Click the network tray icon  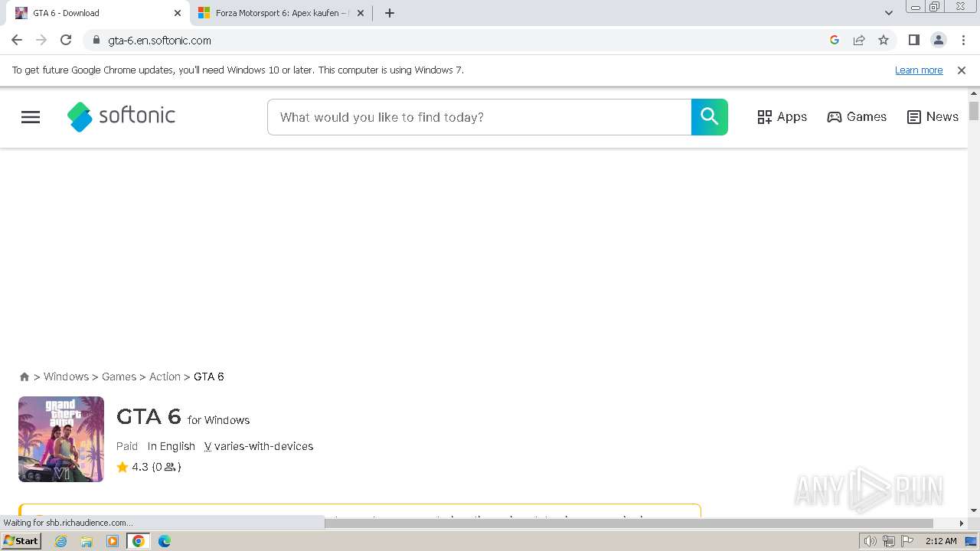coord(889,541)
